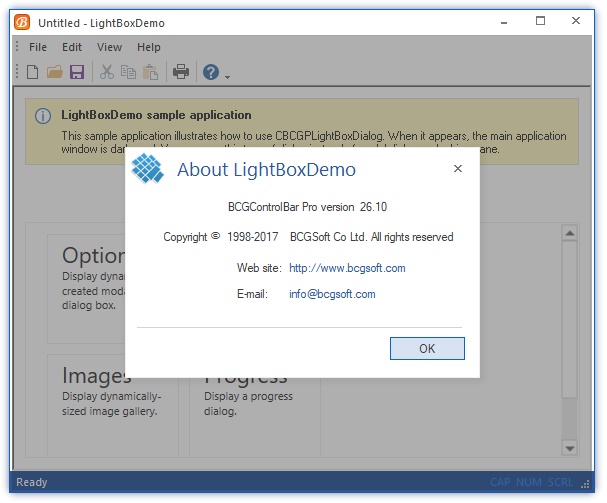Click the New document toolbar icon
Image resolution: width=607 pixels, height=503 pixels.
(33, 72)
